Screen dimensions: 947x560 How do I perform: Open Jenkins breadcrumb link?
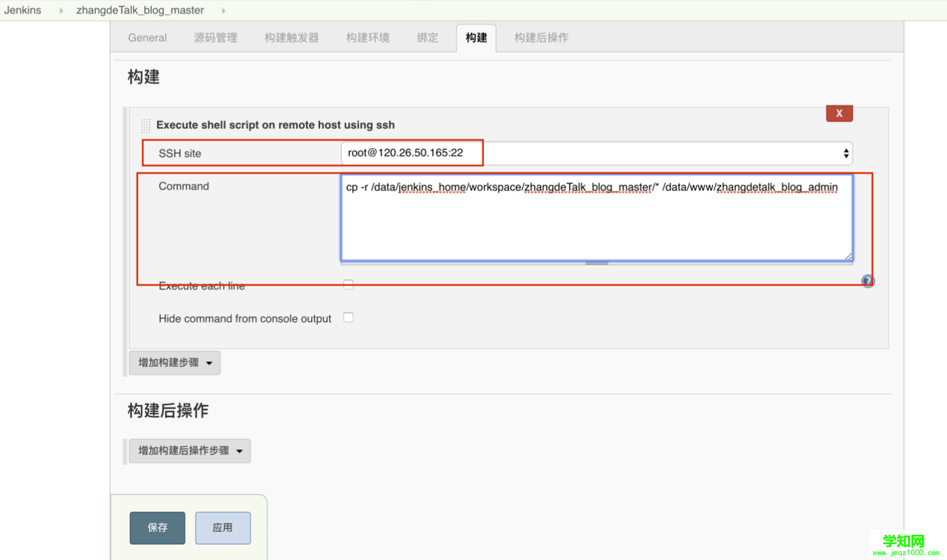click(x=23, y=10)
